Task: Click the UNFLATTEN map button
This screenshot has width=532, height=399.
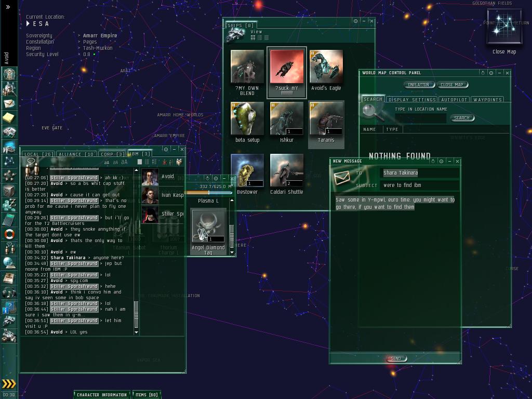Action: [419, 85]
